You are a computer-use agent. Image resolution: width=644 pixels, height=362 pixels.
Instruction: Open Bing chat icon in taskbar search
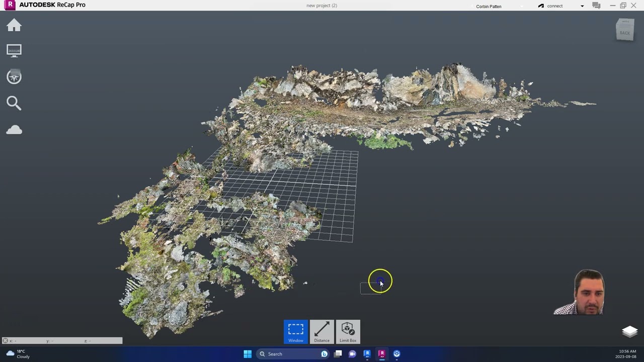click(x=324, y=354)
